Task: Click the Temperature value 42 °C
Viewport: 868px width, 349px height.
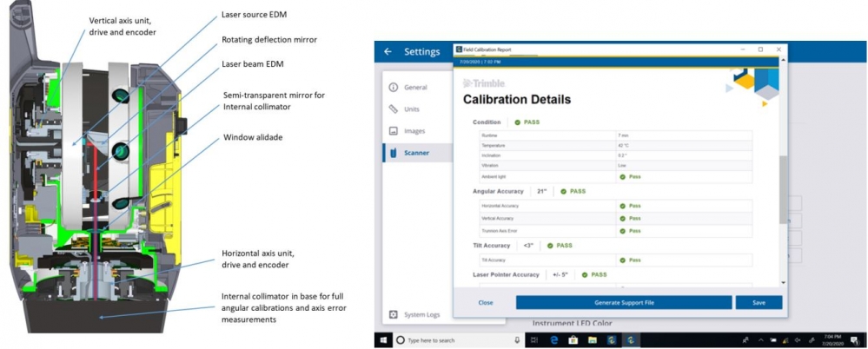Action: tap(624, 145)
